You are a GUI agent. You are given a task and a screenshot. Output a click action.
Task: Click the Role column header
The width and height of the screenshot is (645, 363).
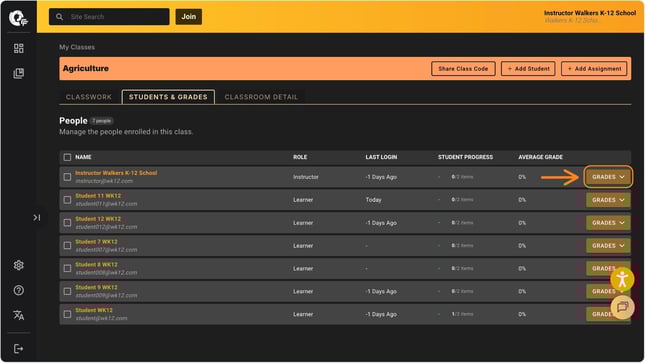point(300,157)
